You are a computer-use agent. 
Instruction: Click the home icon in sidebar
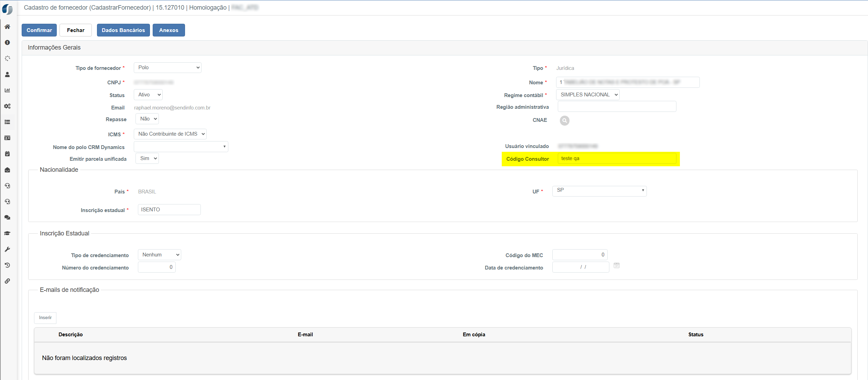(7, 27)
